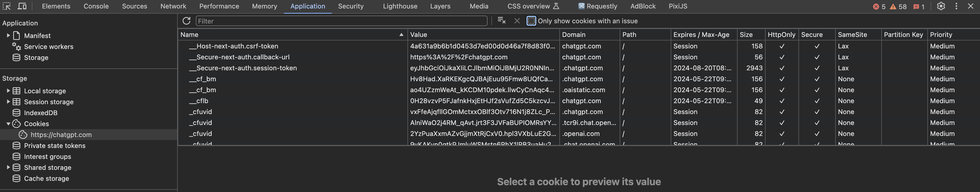Expand the Session storage tree item
The height and width of the screenshot is (192, 980).
coord(9,102)
